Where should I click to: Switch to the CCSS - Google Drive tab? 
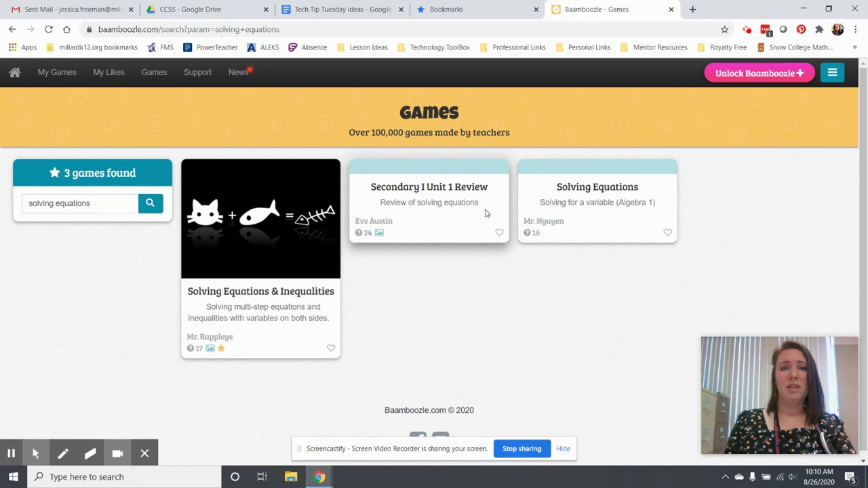pyautogui.click(x=206, y=9)
